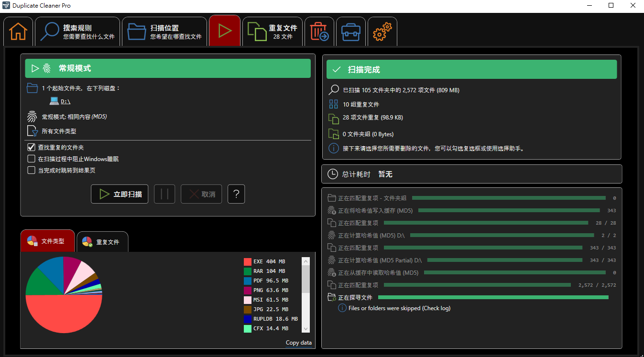Switch to the 文件类型 chart tab
644x357 pixels.
click(x=48, y=241)
